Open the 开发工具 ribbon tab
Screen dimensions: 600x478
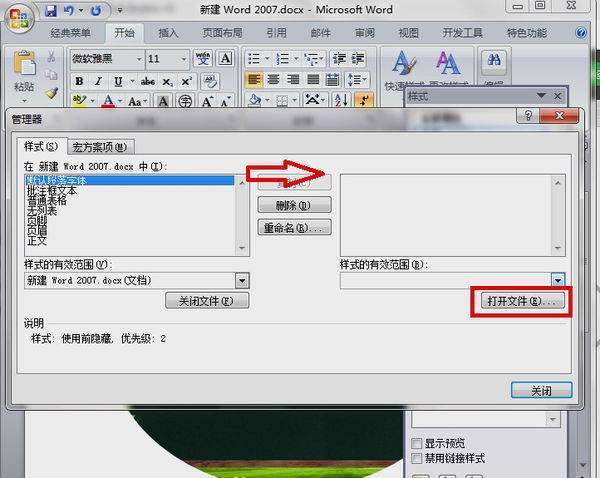click(462, 33)
